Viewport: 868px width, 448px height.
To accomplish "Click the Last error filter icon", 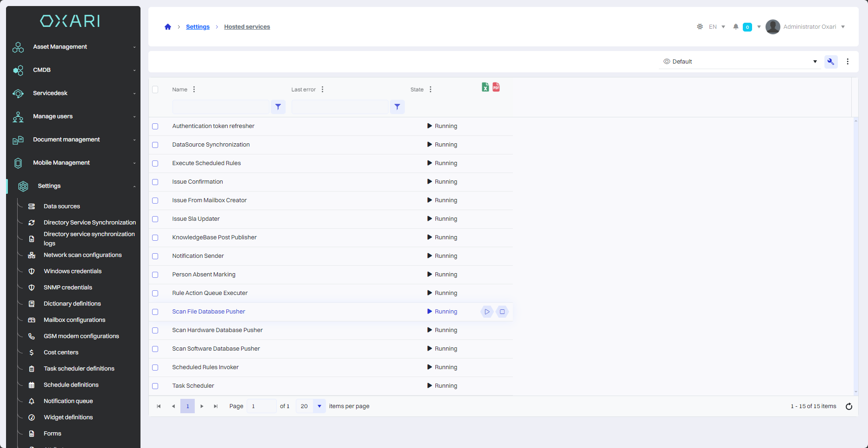I will point(397,107).
